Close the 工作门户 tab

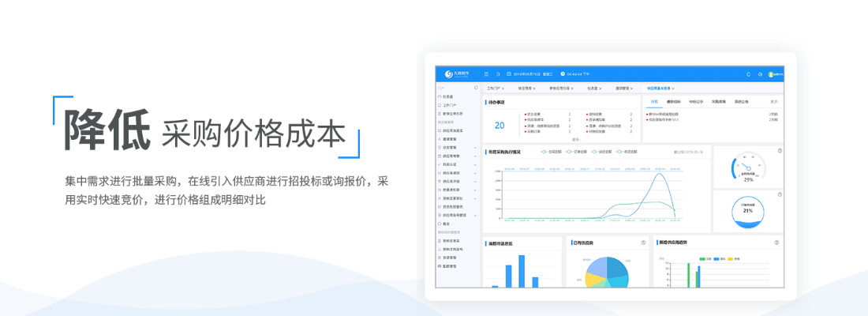pyautogui.click(x=503, y=88)
